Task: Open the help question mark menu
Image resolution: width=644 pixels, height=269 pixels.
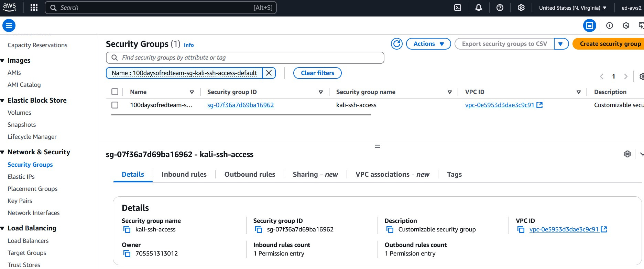Action: [500, 8]
